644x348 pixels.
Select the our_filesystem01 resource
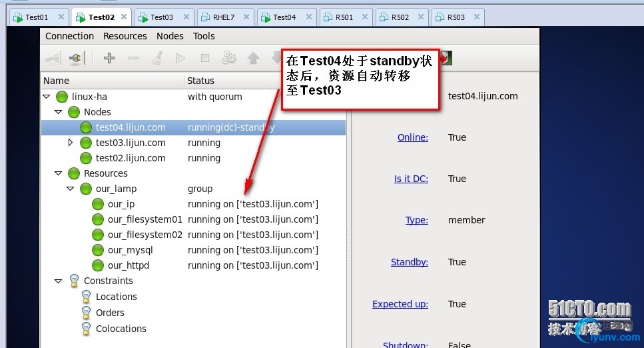click(145, 219)
